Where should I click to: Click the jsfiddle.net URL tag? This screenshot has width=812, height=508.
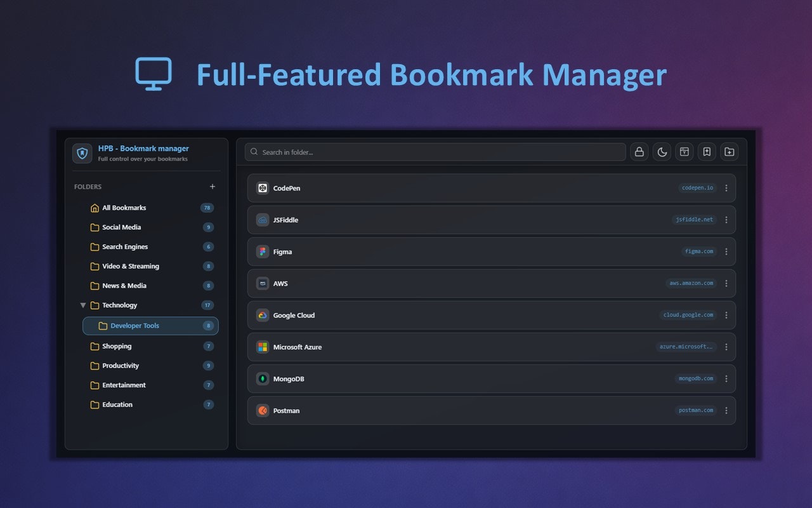pyautogui.click(x=695, y=220)
